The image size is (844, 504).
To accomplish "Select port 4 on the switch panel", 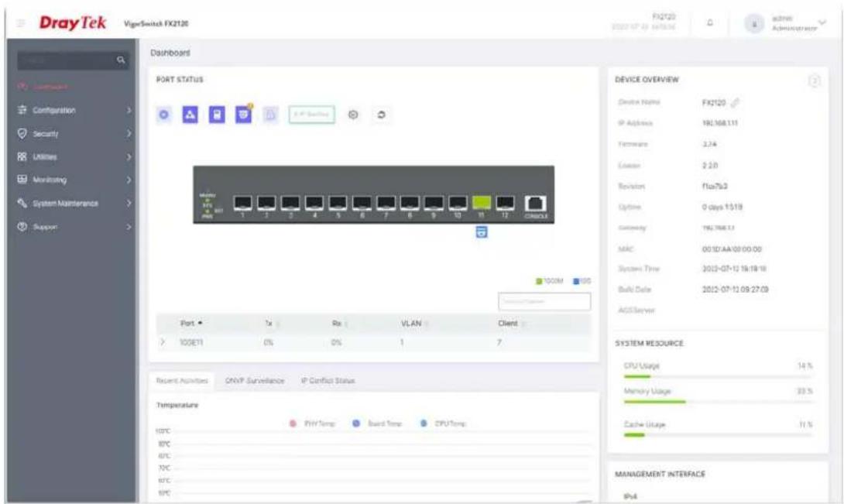I will (314, 204).
